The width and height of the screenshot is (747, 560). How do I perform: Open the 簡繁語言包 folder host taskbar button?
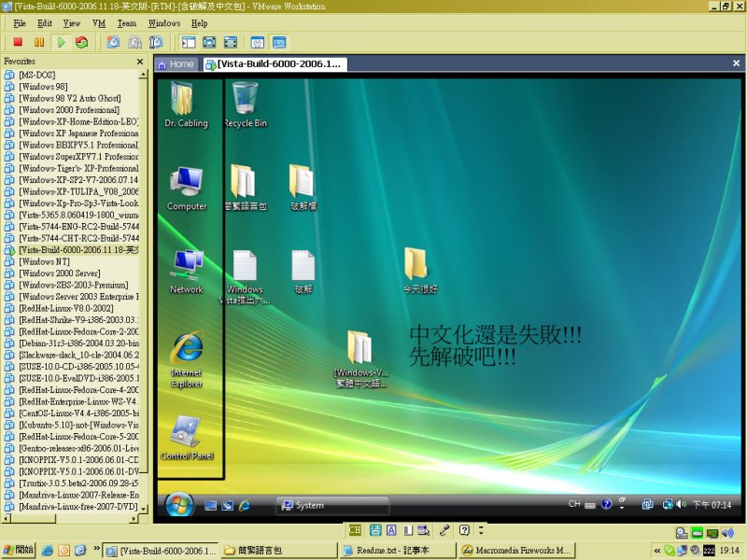click(x=278, y=551)
